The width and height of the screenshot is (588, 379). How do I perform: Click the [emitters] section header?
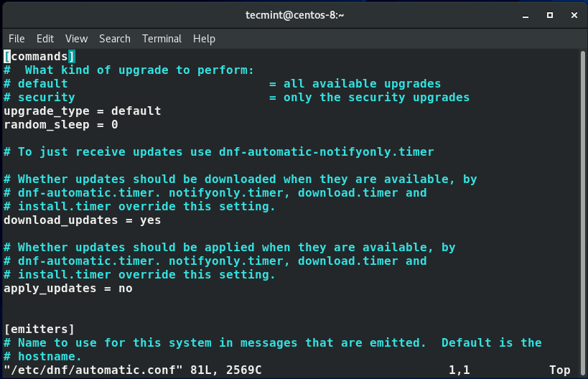39,329
